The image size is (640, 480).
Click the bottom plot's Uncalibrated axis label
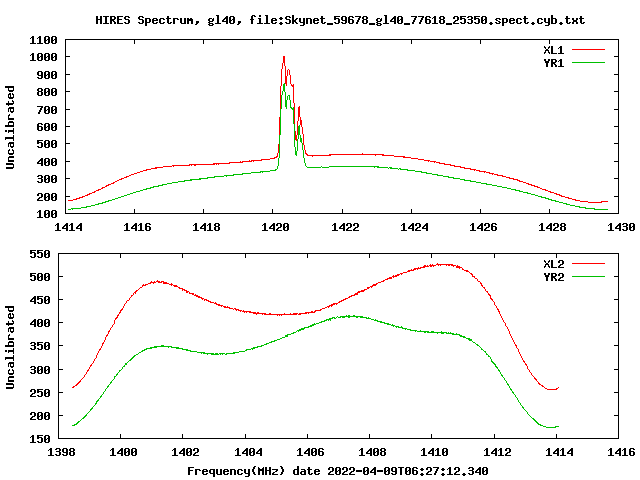click(x=10, y=347)
